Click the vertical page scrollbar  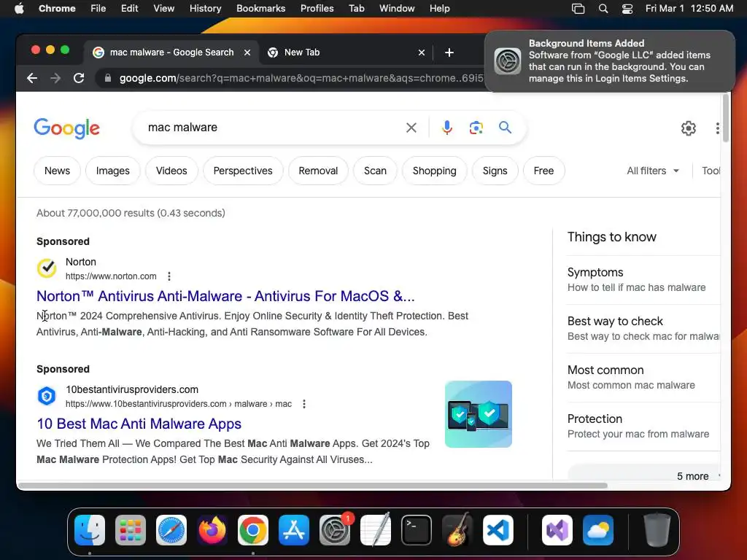pyautogui.click(x=726, y=118)
